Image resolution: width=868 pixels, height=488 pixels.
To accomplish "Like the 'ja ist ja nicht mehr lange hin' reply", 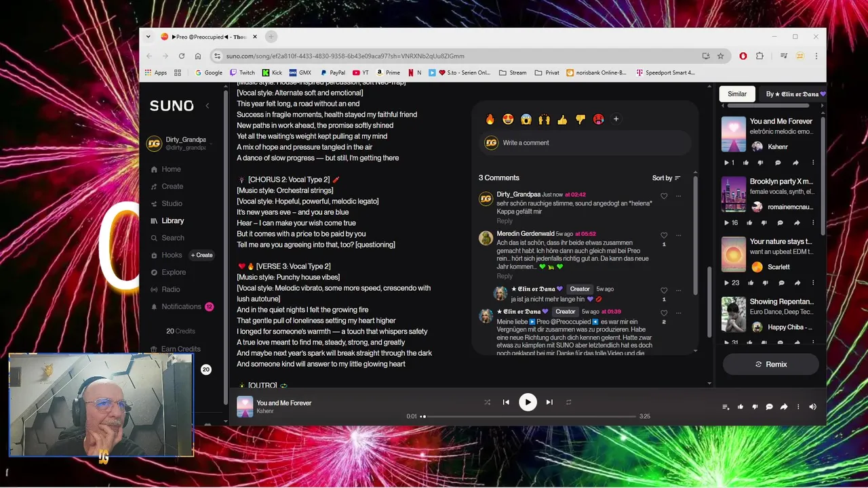I will 664,291.
